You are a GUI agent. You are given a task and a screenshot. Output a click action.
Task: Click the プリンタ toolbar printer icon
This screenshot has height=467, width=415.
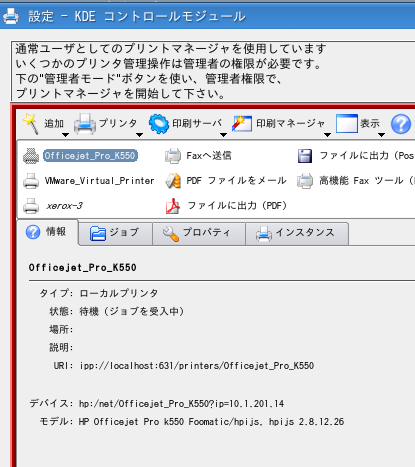[85, 124]
